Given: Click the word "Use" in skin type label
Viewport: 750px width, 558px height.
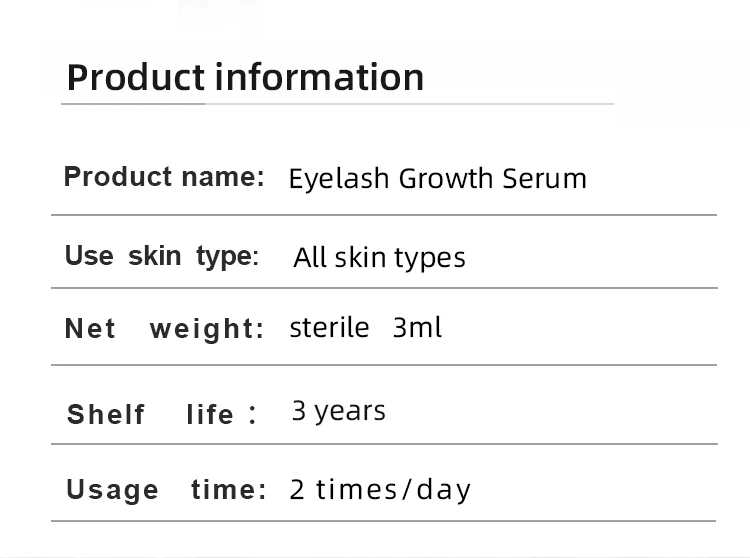Looking at the screenshot, I should (x=89, y=256).
